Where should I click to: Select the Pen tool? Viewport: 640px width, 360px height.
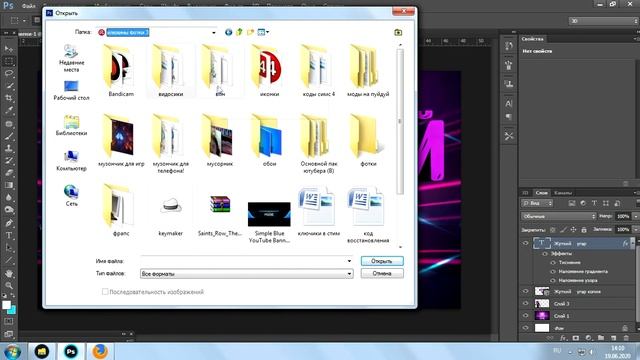pyautogui.click(x=9, y=223)
